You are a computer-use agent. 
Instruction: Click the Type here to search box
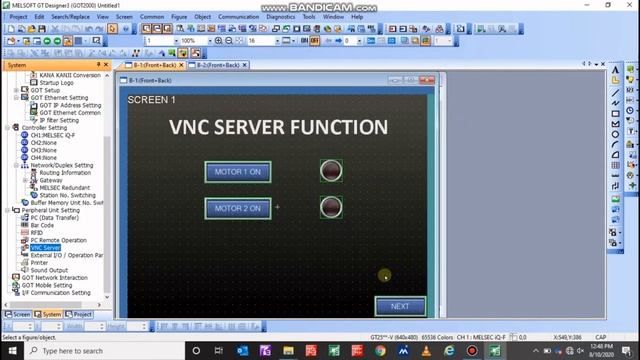(x=104, y=351)
